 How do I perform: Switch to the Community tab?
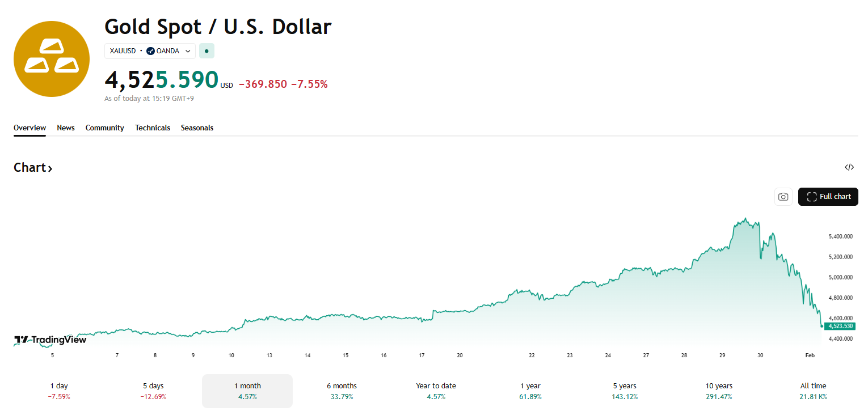click(x=104, y=128)
